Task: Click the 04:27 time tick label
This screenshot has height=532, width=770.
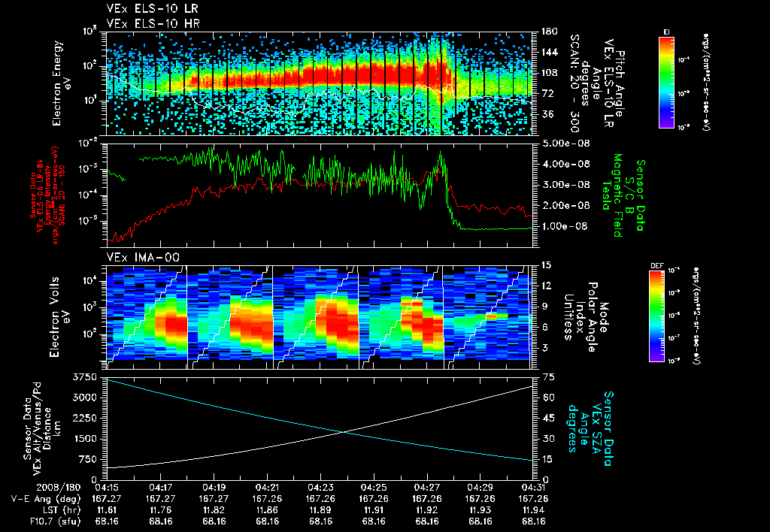Action: tap(427, 488)
